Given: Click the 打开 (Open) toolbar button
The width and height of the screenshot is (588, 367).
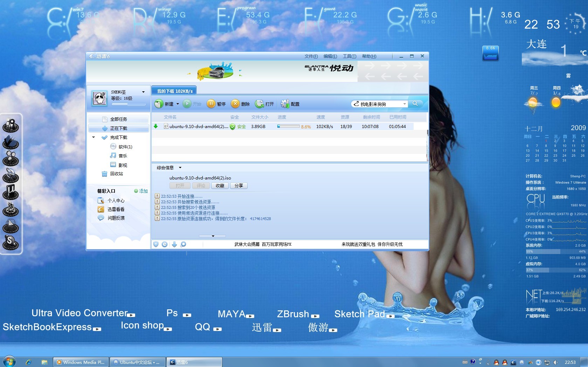Looking at the screenshot, I should point(264,104).
